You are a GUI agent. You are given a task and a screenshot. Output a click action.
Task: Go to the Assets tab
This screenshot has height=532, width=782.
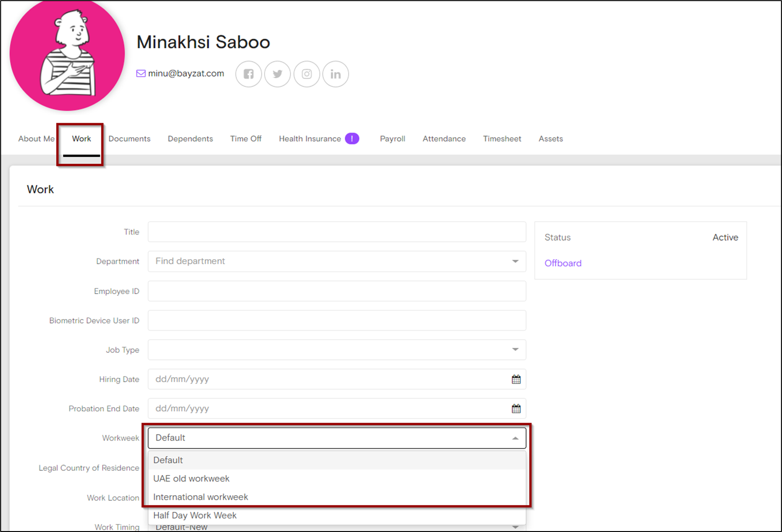pyautogui.click(x=550, y=139)
